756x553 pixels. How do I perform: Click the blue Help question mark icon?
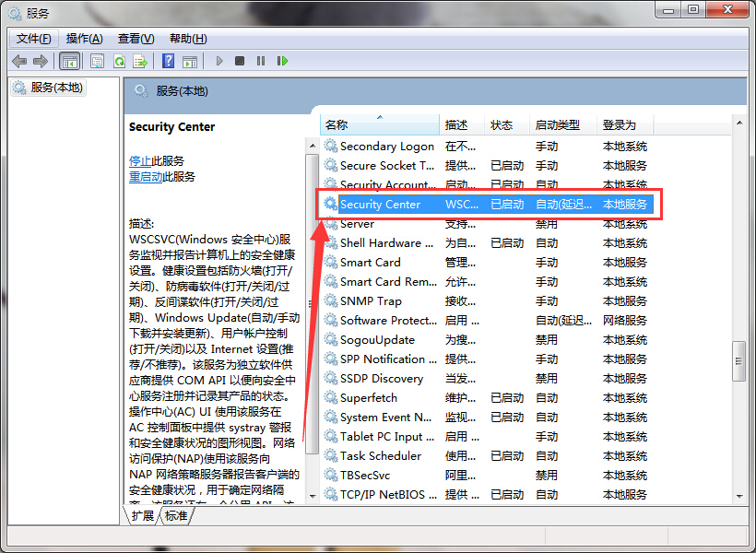point(168,61)
